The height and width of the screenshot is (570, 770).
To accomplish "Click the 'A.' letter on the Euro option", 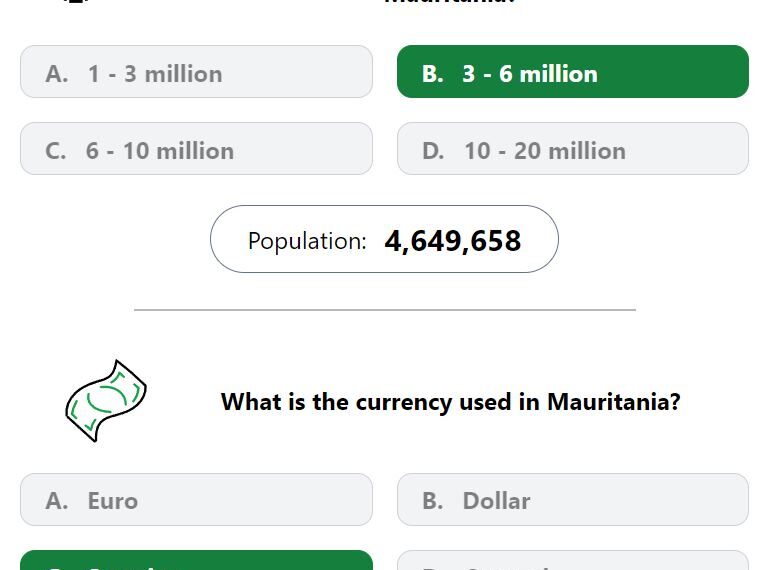I will [56, 501].
